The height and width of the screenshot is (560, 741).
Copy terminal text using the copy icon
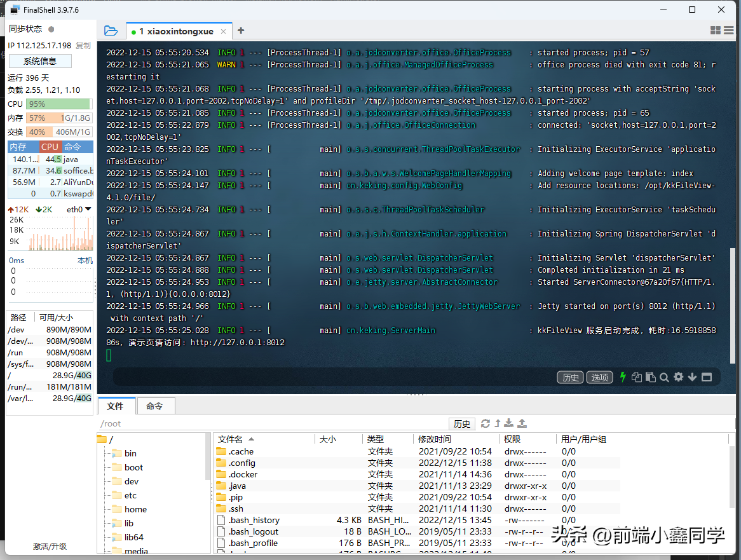tap(637, 377)
